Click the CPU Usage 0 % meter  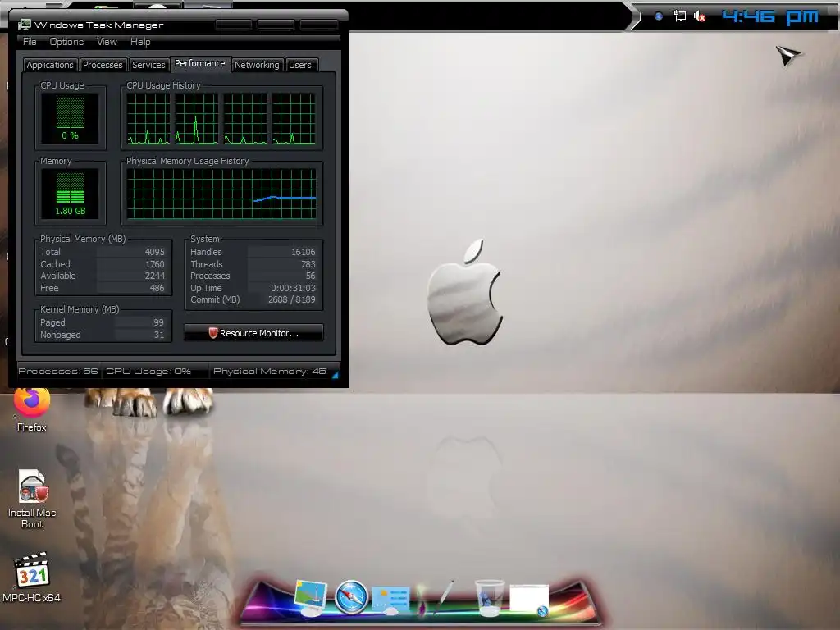71,118
